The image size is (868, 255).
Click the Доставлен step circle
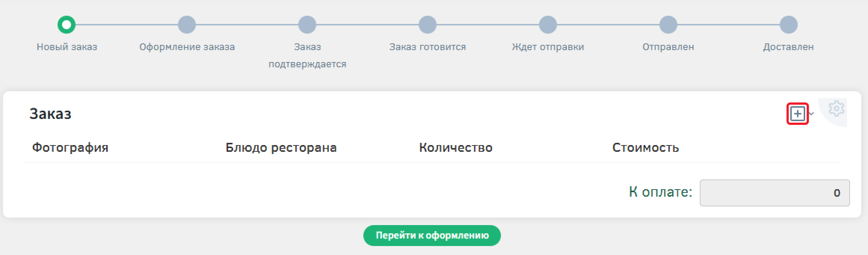[x=789, y=25]
